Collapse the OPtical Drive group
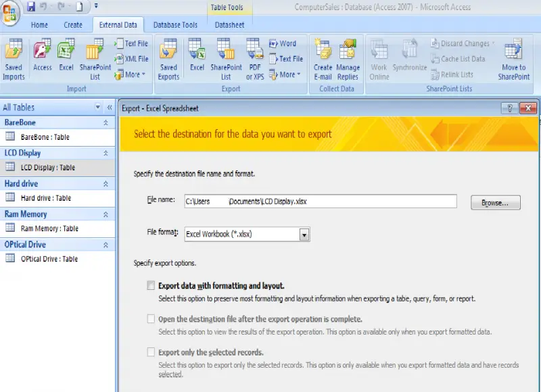The width and height of the screenshot is (541, 392). coord(106,245)
